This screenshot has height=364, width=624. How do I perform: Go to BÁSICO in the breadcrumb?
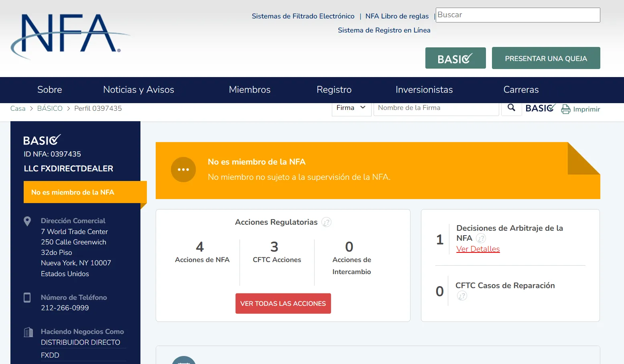click(x=50, y=108)
